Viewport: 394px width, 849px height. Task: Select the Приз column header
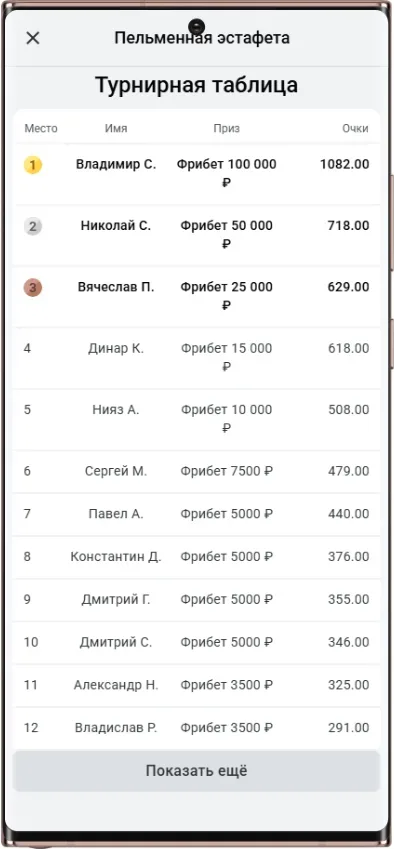tap(226, 128)
